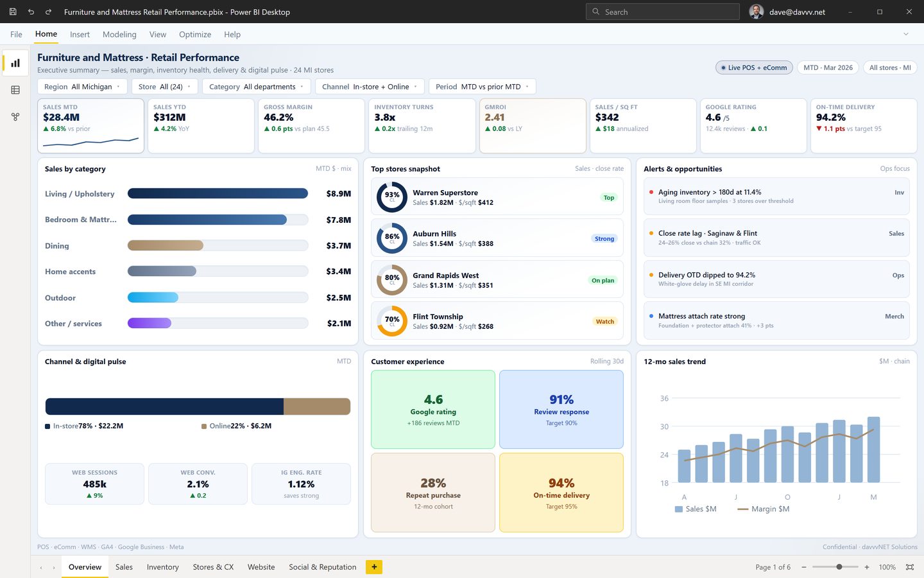Open the Modeling ribbon tab
This screenshot has height=578, width=924.
[x=119, y=35]
